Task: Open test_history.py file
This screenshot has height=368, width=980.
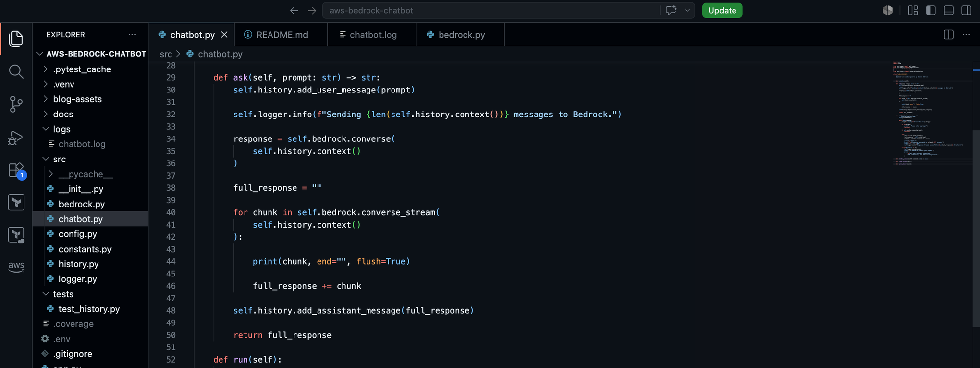Action: coord(91,309)
